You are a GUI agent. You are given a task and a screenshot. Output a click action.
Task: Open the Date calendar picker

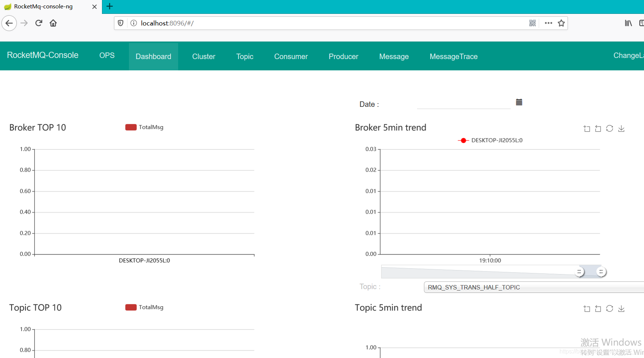coord(519,102)
